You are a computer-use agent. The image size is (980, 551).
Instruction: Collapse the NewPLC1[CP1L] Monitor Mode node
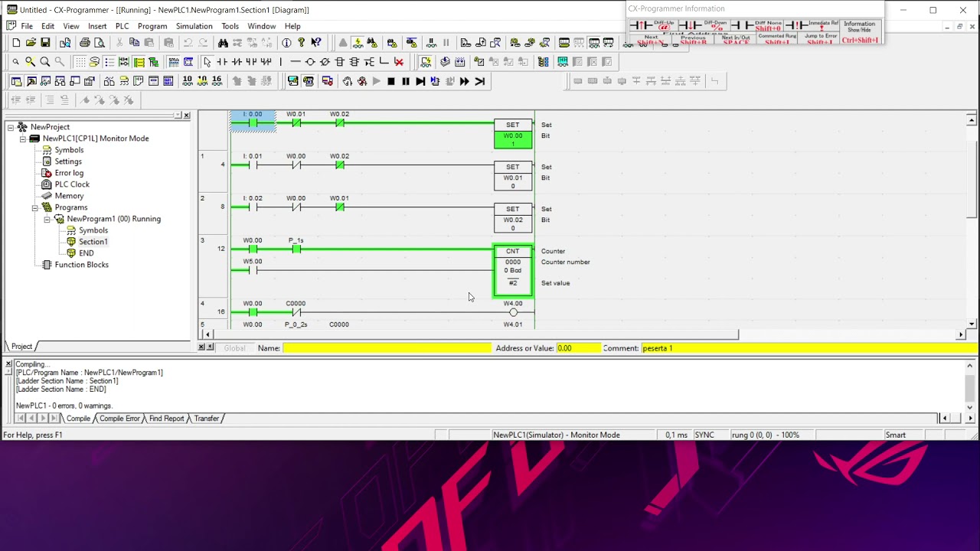click(23, 139)
